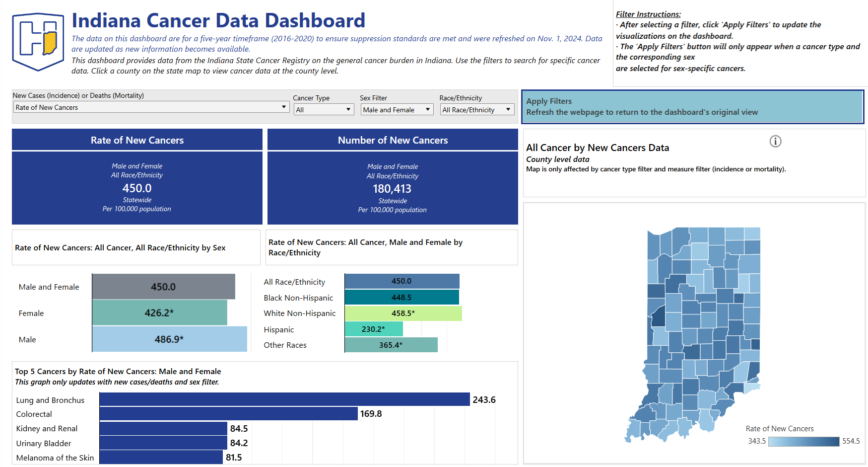This screenshot has width=868, height=467.
Task: Open the Race/Ethnicity dropdown
Action: coord(508,109)
